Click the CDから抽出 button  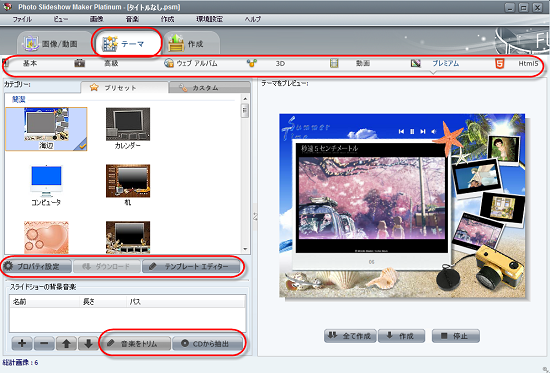207,344
